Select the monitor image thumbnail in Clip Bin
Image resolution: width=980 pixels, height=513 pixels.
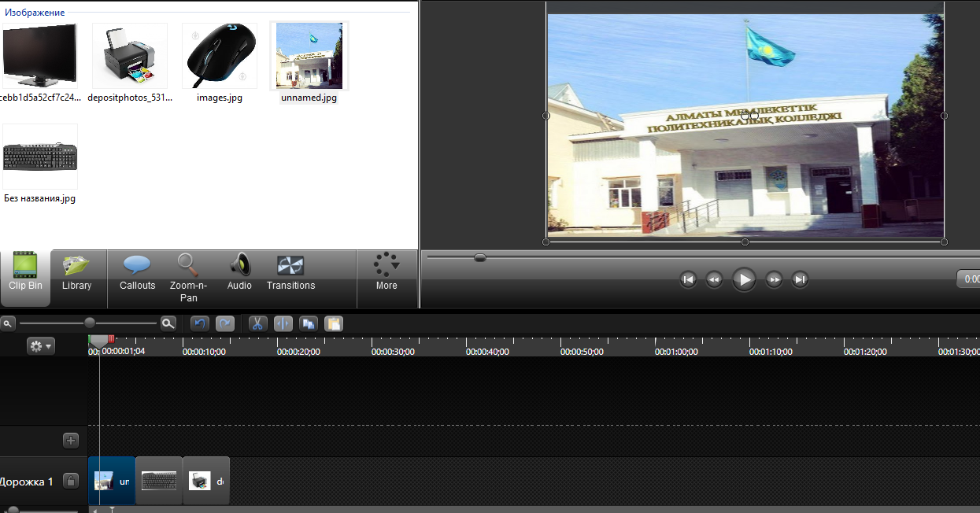coord(39,55)
